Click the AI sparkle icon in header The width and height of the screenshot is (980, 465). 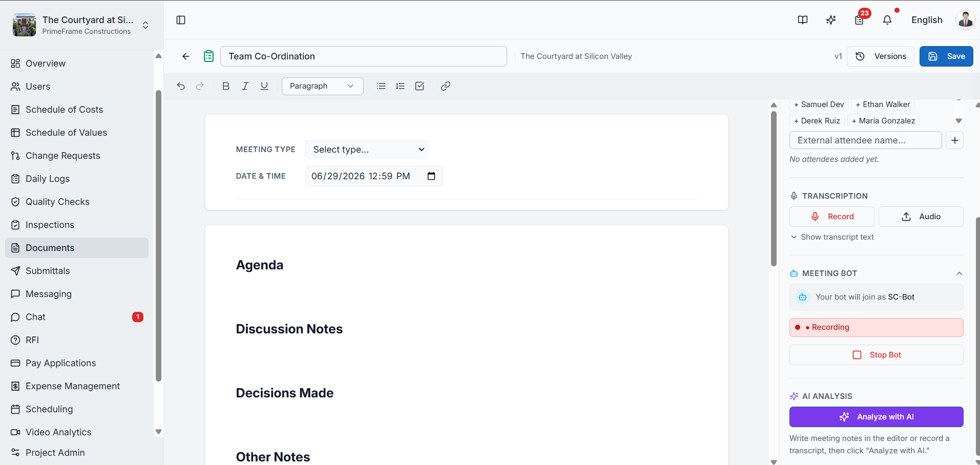click(x=831, y=20)
